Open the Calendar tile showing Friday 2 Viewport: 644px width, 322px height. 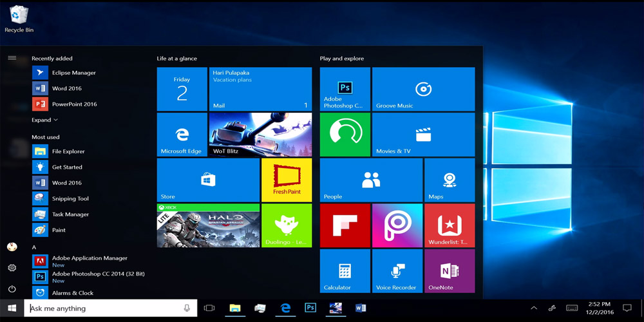pyautogui.click(x=182, y=89)
